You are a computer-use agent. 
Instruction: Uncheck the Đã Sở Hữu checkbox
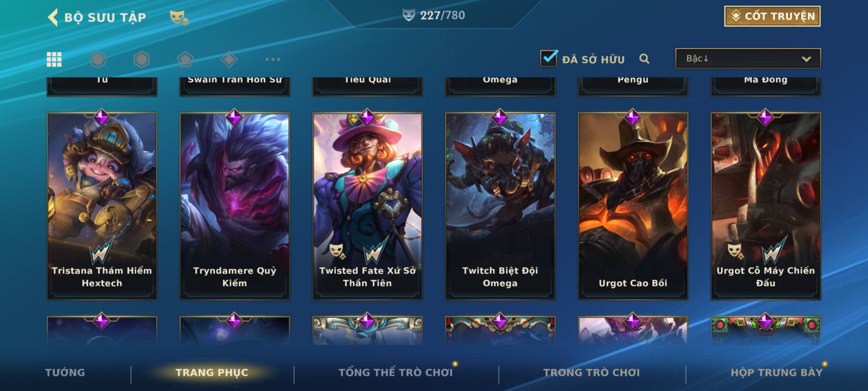click(549, 58)
